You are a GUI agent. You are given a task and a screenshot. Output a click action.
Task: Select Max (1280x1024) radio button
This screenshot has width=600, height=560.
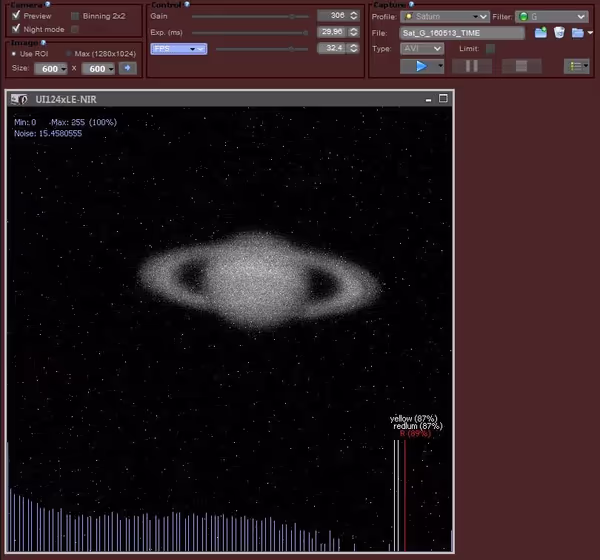(x=69, y=54)
